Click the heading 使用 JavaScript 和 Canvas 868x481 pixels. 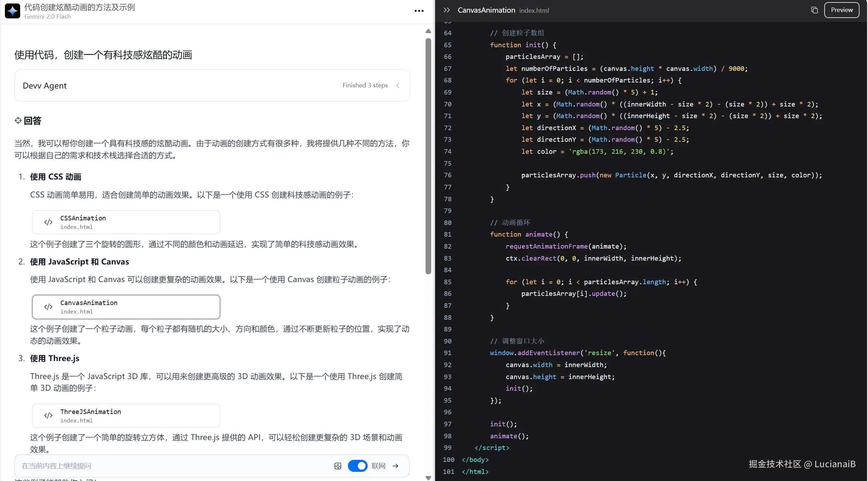click(x=79, y=262)
